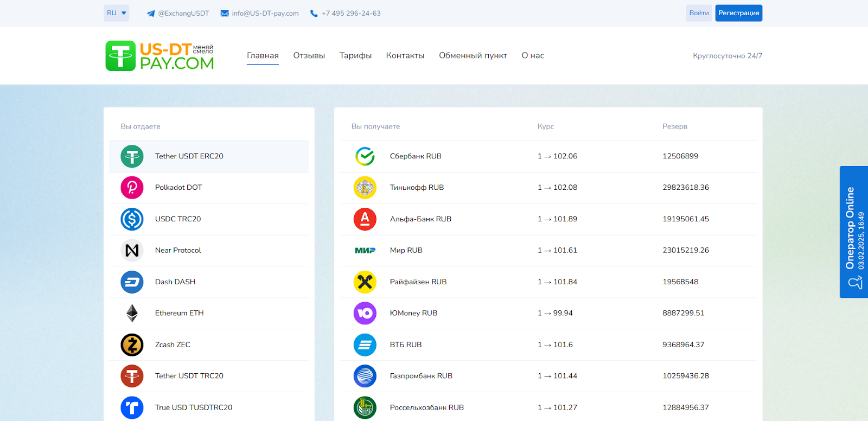Select the Dash DASH currency row
The width and height of the screenshot is (868, 421).
click(208, 282)
